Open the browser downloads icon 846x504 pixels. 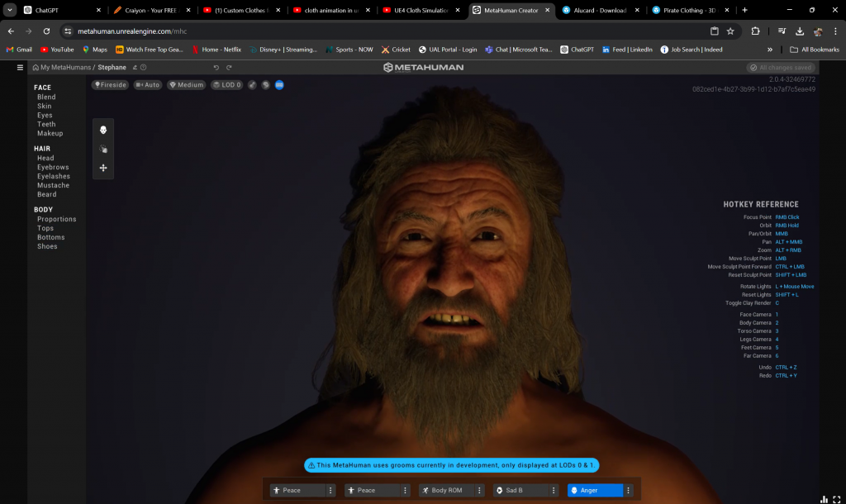(800, 31)
